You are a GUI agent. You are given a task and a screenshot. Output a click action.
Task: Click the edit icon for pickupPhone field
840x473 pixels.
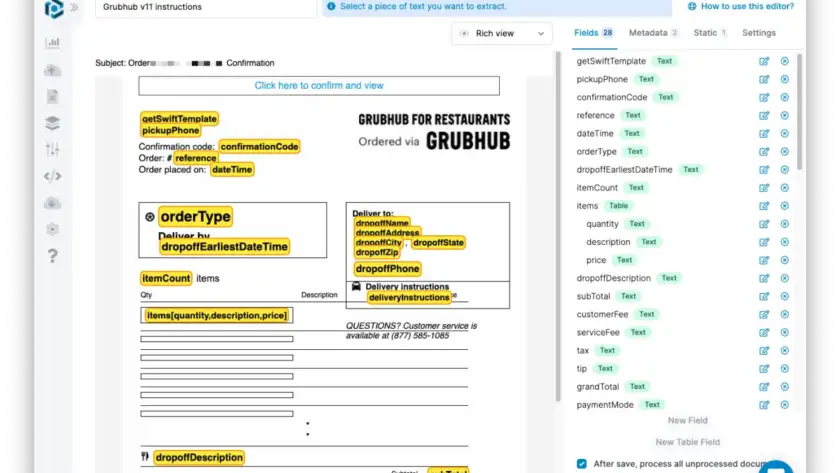point(764,79)
